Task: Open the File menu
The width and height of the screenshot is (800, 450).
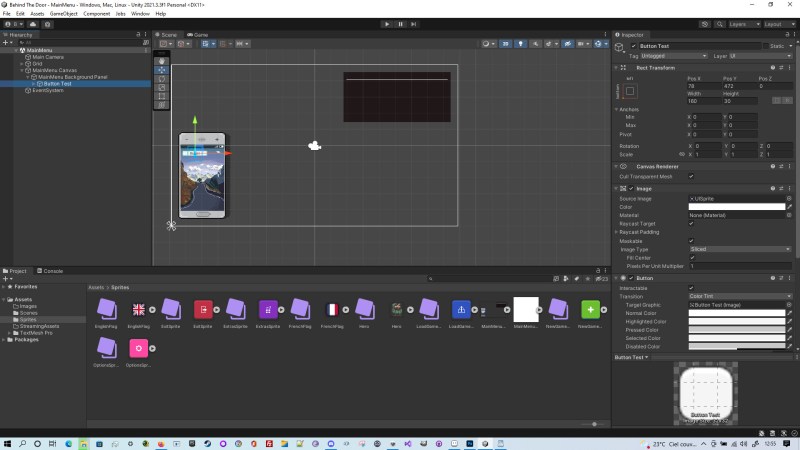Action: 7,14
